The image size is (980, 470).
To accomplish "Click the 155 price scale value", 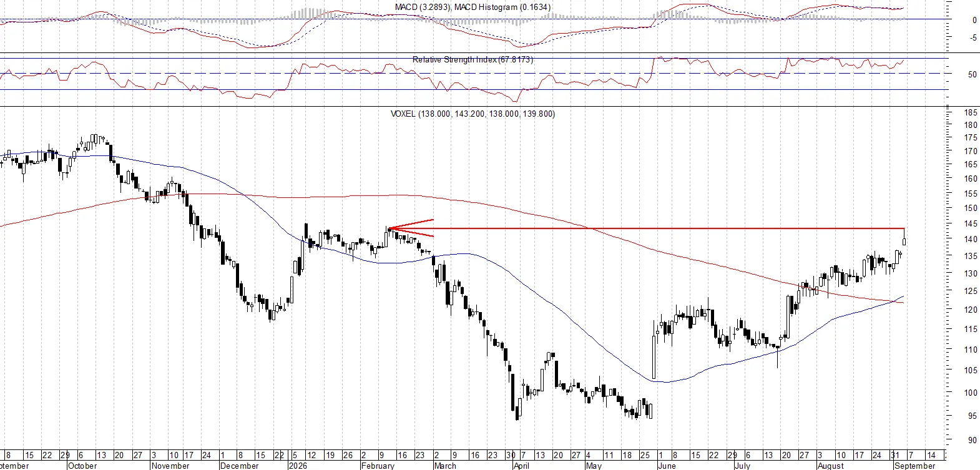I will click(x=971, y=194).
